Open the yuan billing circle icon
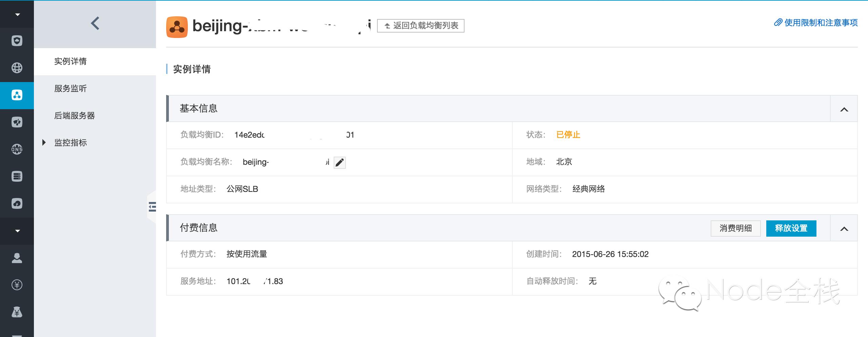 pyautogui.click(x=17, y=285)
